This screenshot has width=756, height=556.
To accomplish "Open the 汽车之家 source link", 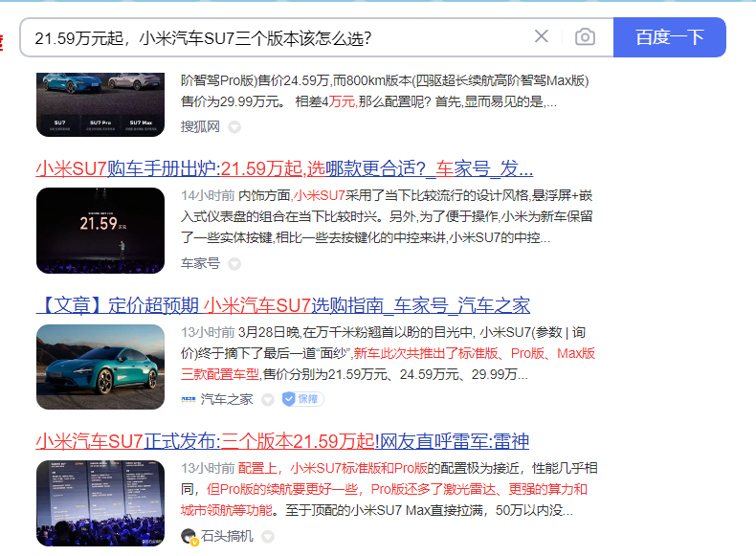I will 227,399.
